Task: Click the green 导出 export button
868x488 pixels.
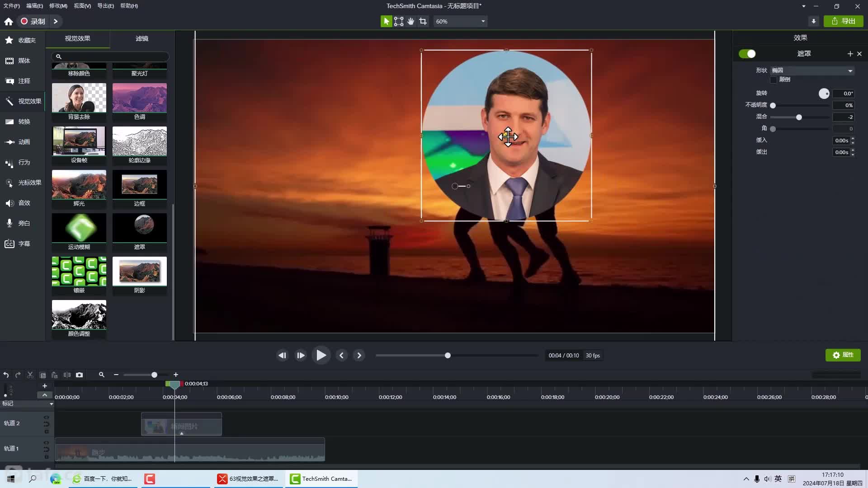Action: point(844,21)
